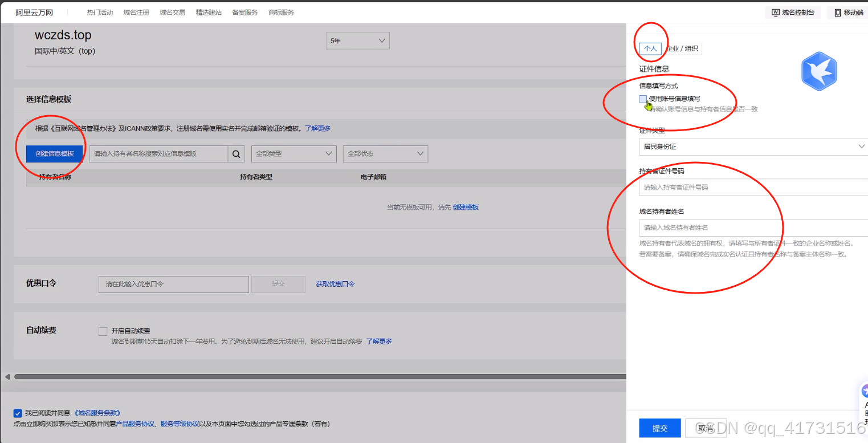The width and height of the screenshot is (868, 443).
Task: Expand the 5年 registration period dropdown
Action: pos(358,41)
